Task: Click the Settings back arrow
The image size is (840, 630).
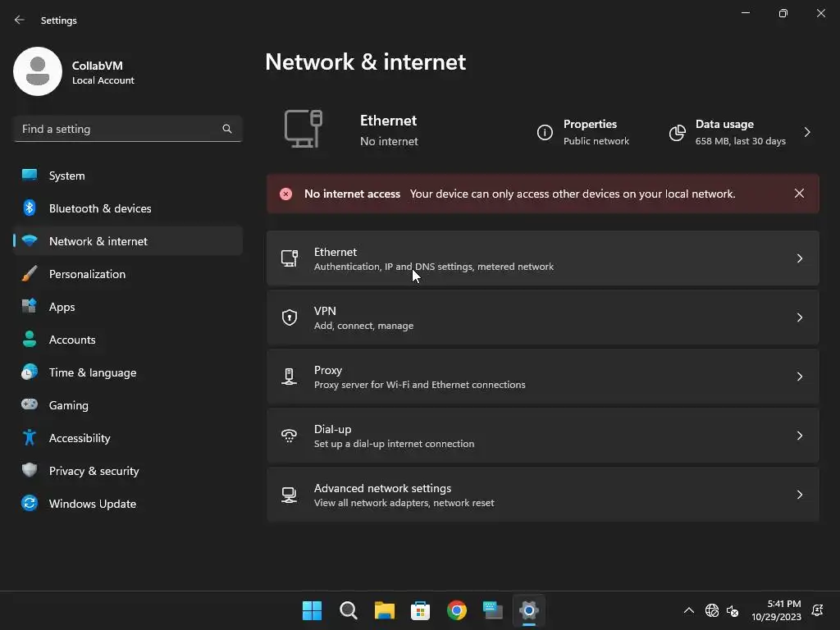Action: coord(20,20)
